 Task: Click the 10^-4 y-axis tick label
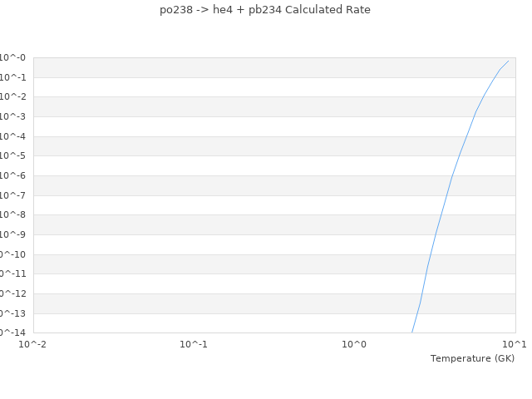[x=12, y=136]
